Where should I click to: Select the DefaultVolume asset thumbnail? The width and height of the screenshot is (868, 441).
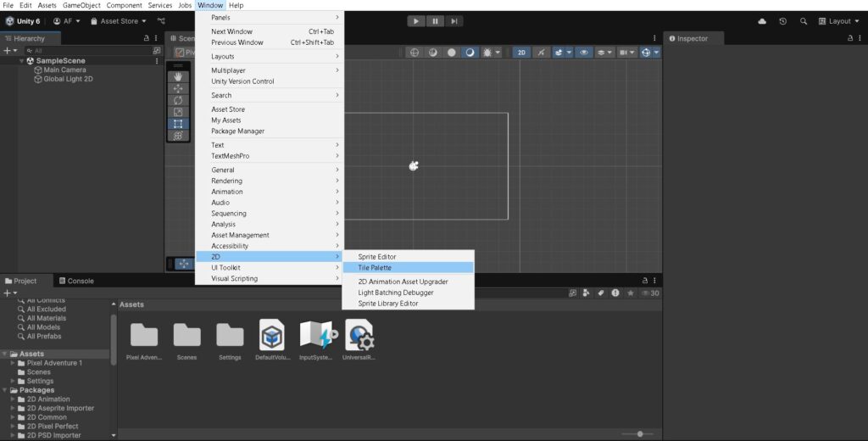pos(272,341)
